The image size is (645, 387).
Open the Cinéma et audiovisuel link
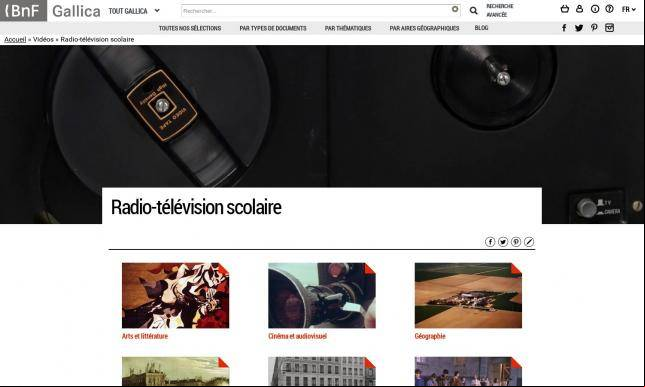coord(297,336)
